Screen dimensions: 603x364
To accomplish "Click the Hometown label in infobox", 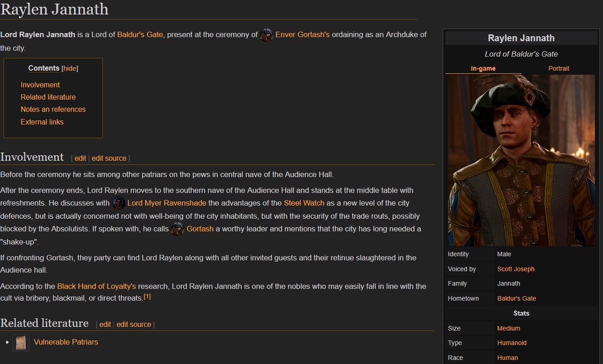I will 463,298.
